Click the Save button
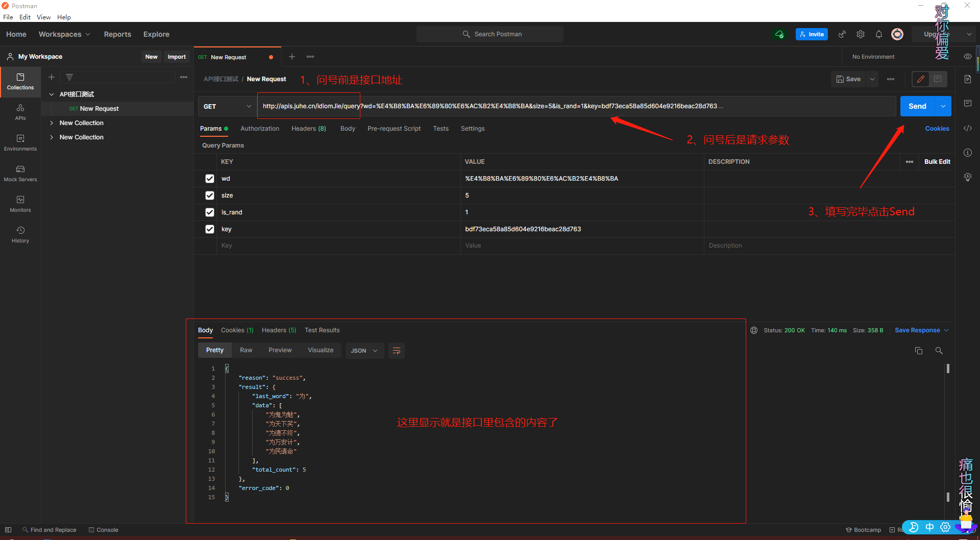 (848, 79)
